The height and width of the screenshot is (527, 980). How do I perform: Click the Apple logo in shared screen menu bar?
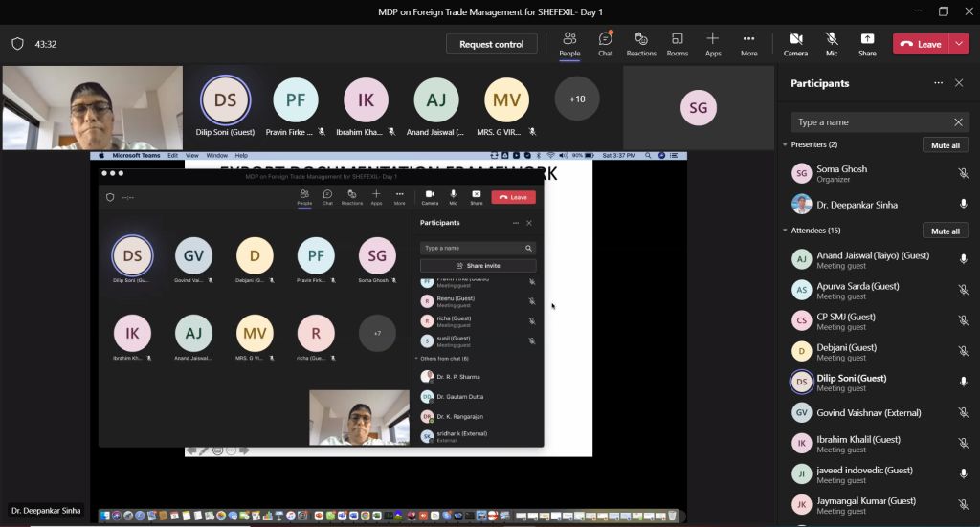coord(101,156)
